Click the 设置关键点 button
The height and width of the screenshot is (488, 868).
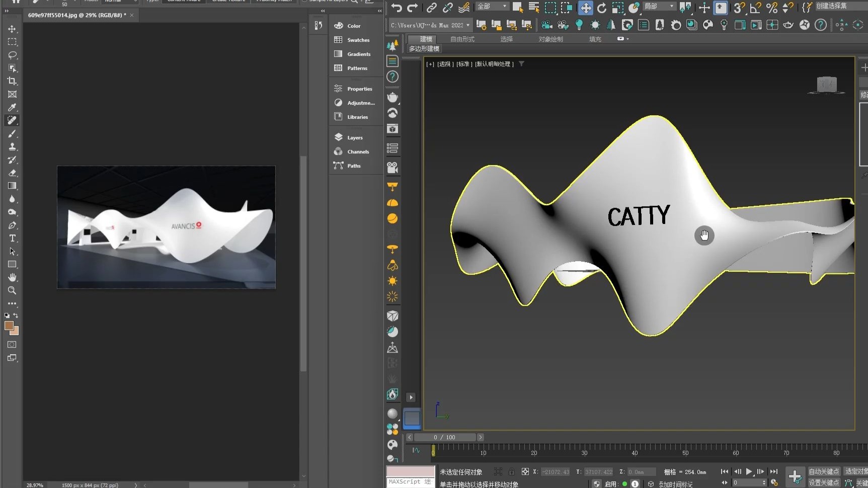pyautogui.click(x=824, y=482)
